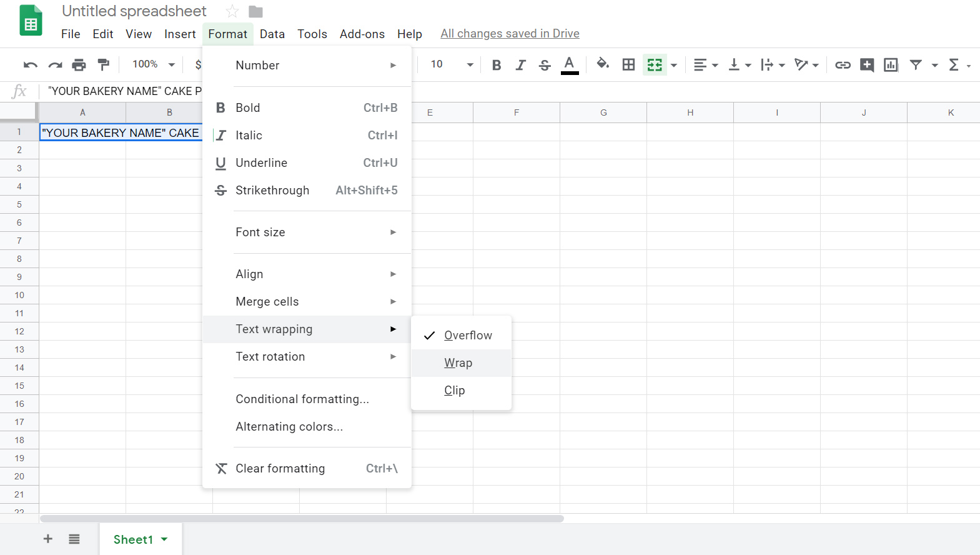Open the text rotation toolbar dropdown

[806, 64]
